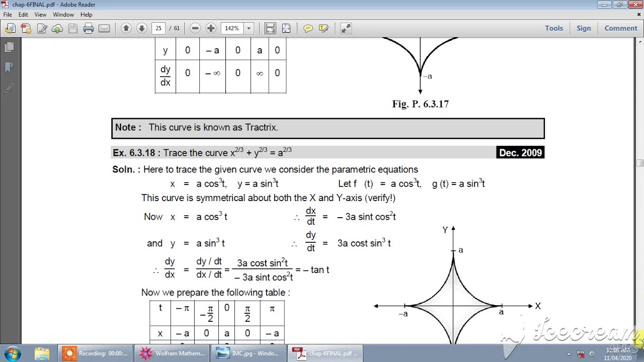
Task: Print the document with printer icon
Action: tap(89, 29)
